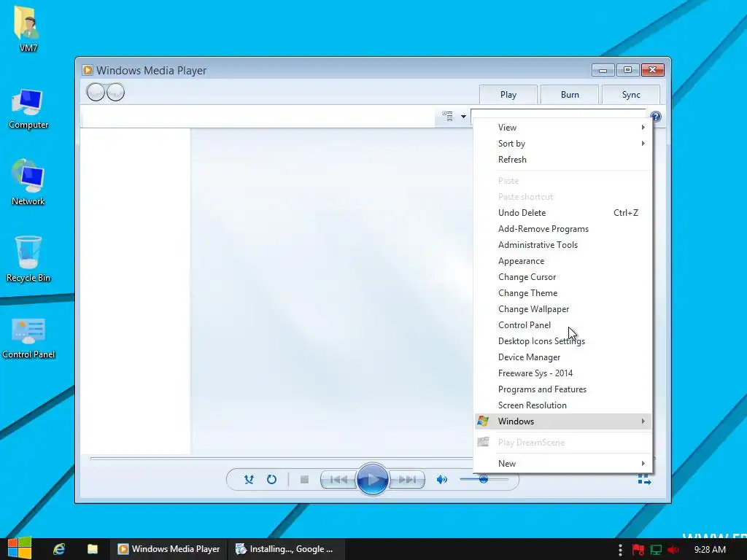Select the Computer desktop icon
This screenshot has width=747, height=560.
click(28, 109)
